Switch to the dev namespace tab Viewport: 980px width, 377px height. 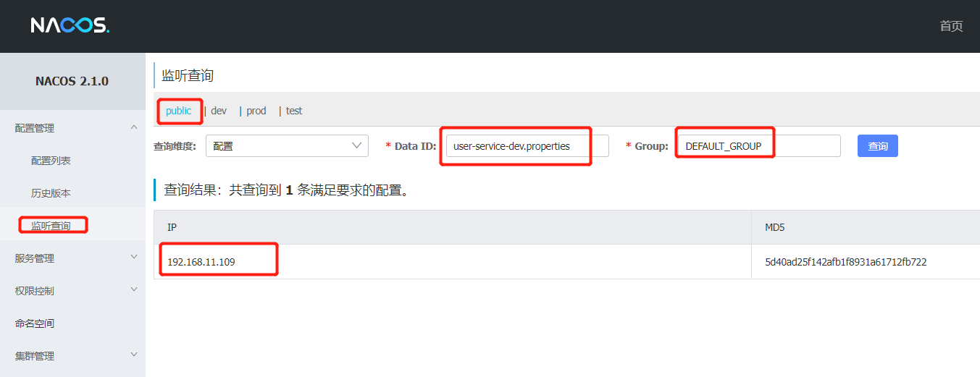(219, 111)
